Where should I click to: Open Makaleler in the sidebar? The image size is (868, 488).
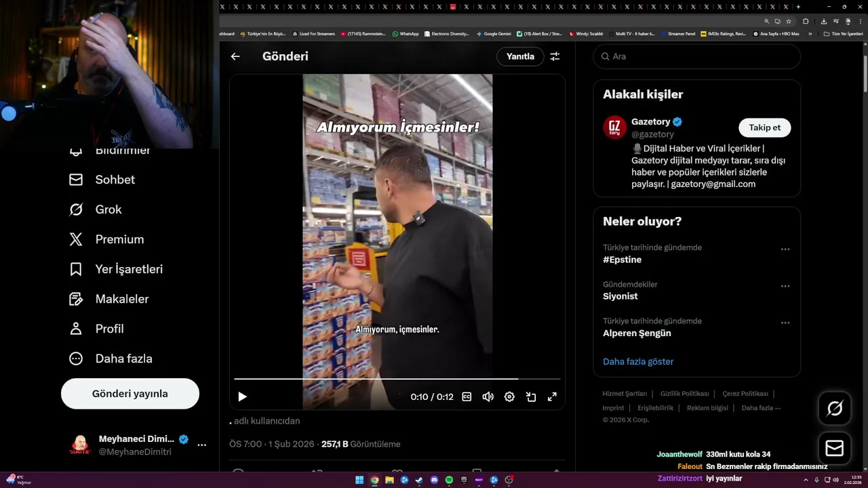click(x=108, y=299)
